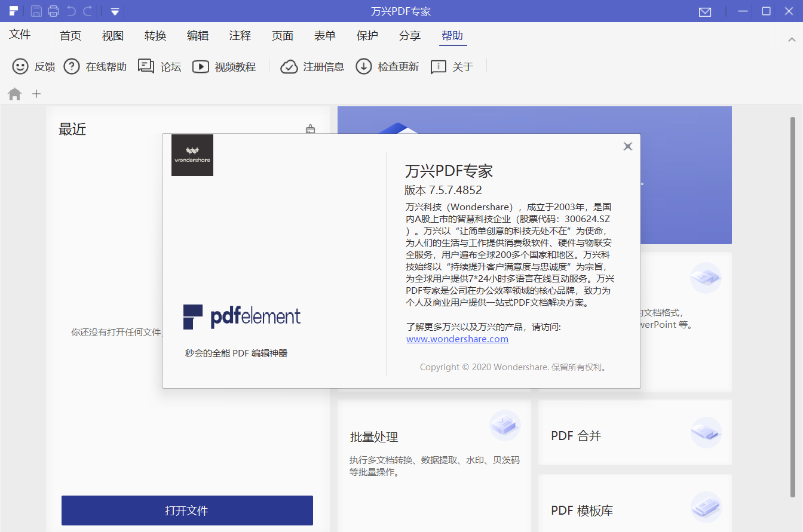Click the 反馈 smiley icon

[x=20, y=66]
